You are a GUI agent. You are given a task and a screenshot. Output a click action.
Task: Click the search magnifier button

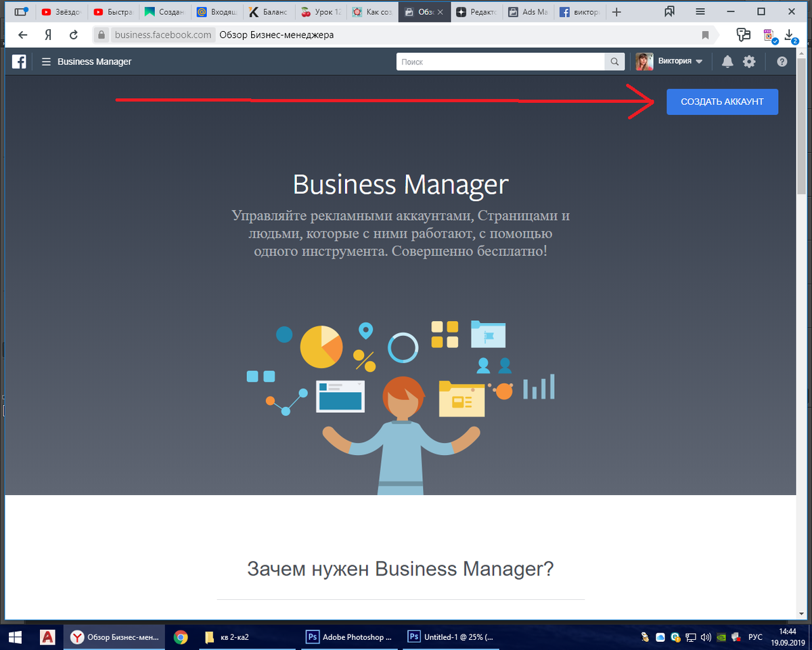[x=614, y=62]
